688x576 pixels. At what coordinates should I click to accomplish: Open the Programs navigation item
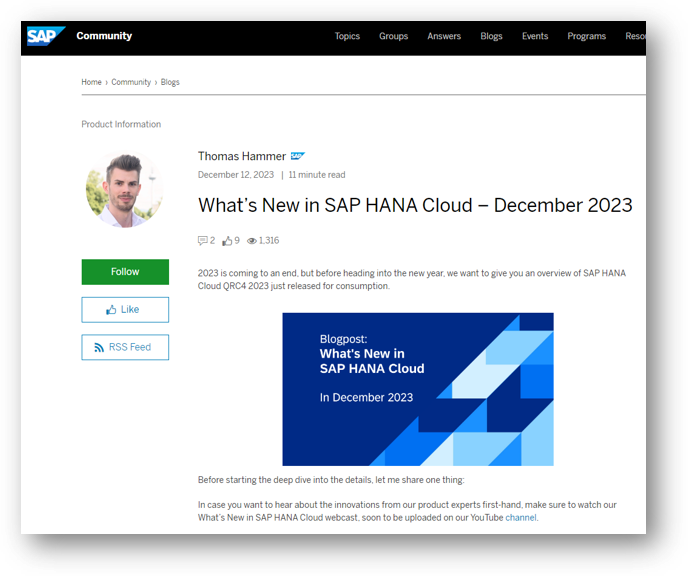[x=586, y=36]
